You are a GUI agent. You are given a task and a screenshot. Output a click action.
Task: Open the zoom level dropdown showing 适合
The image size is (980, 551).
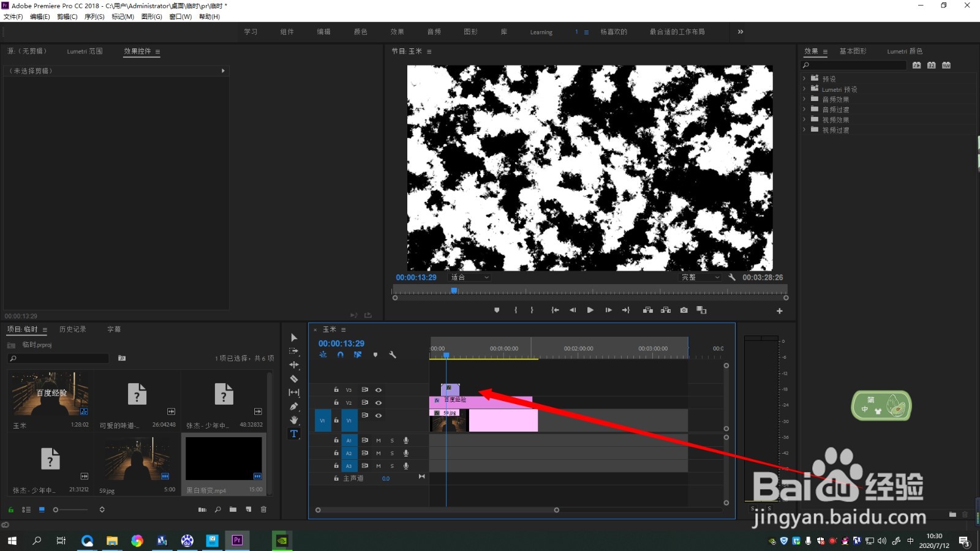point(470,277)
